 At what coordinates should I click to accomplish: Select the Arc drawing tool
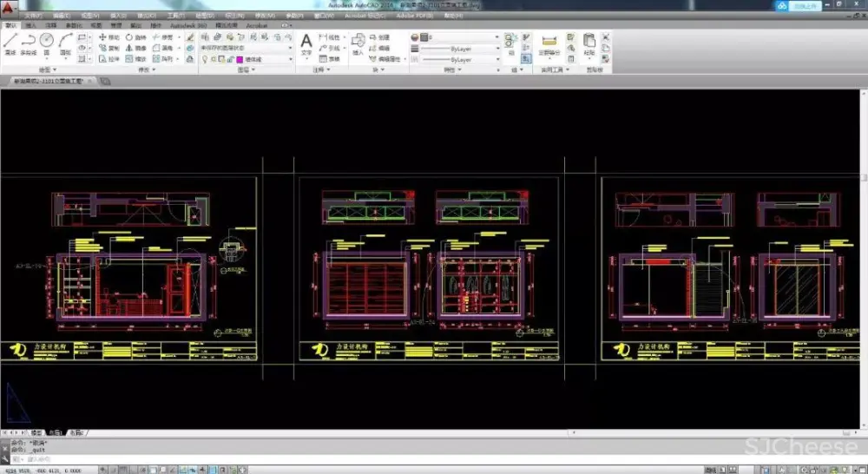65,41
